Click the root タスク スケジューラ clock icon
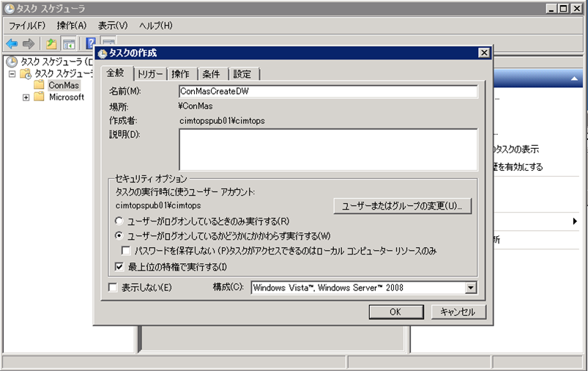 [11, 62]
